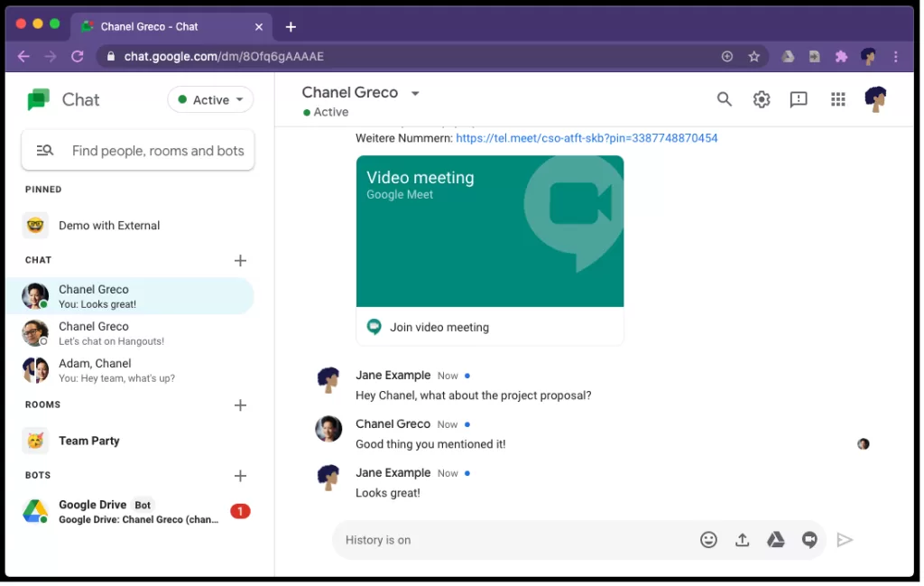Viewport: 924px width, 586px height.
Task: Focus the Find people, rooms and bots field
Action: pyautogui.click(x=157, y=151)
